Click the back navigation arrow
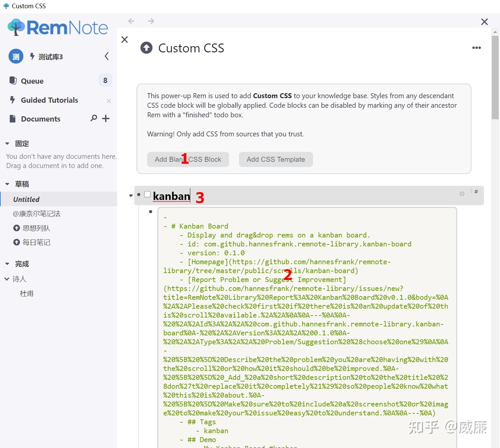This screenshot has height=448, width=500. (x=131, y=21)
